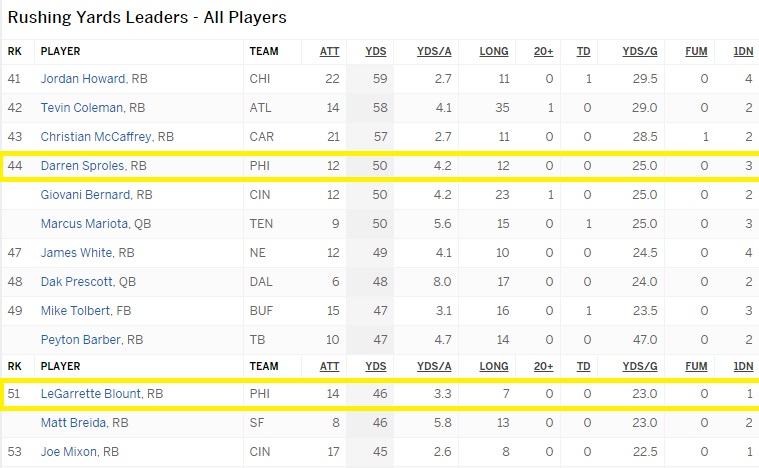Select Darren Sproles player link

click(x=83, y=166)
